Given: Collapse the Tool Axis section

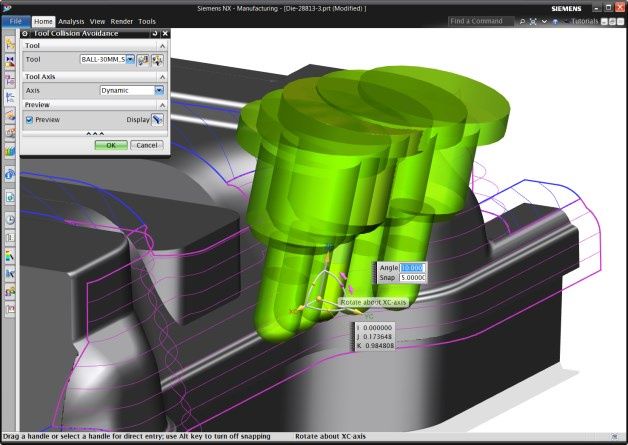Looking at the screenshot, I should click(x=162, y=77).
